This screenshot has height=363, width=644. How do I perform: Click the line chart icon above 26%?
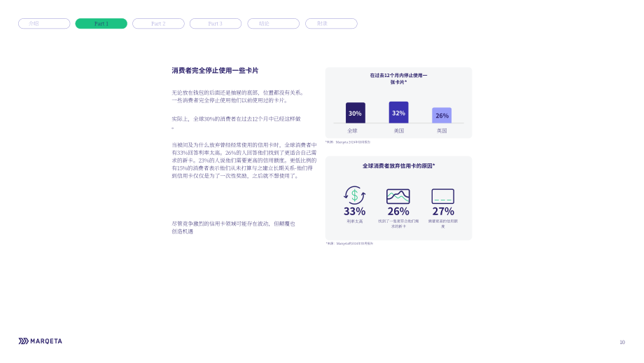(x=398, y=196)
